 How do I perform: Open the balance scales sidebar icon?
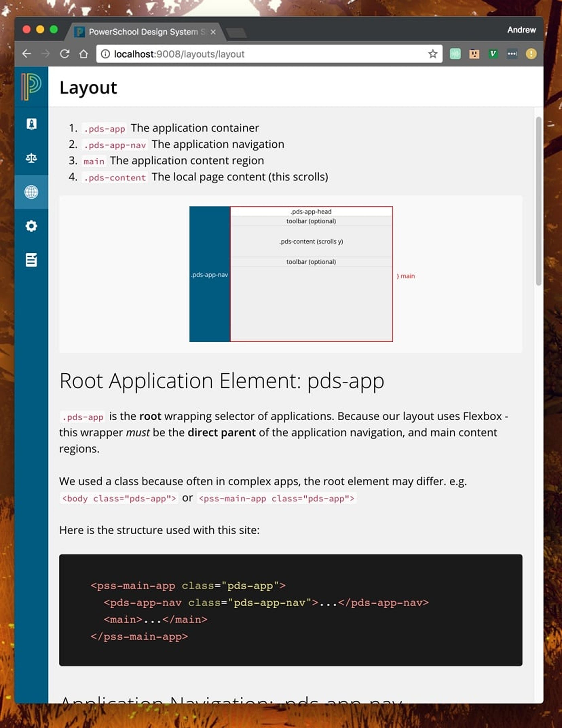[31, 158]
